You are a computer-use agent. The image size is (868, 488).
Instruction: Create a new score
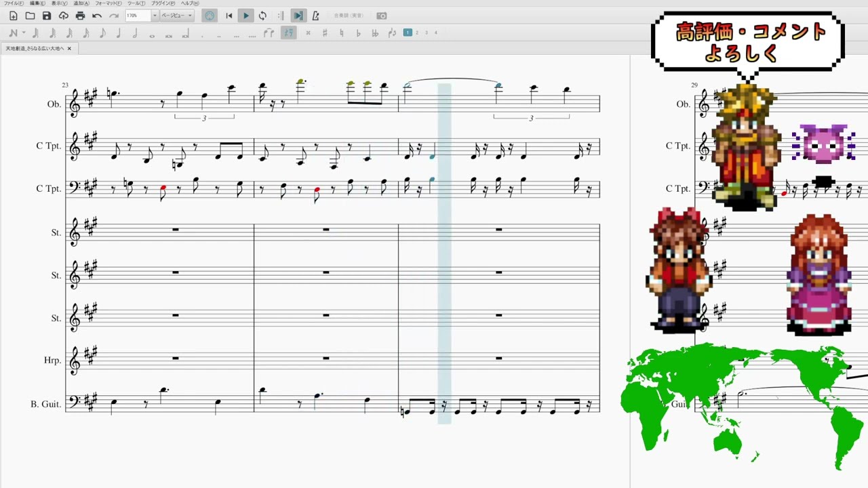coord(14,16)
